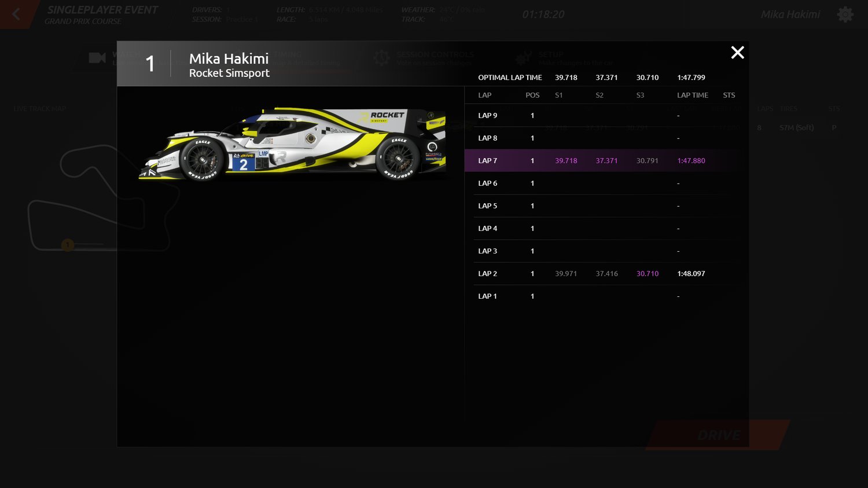Viewport: 868px width, 488px height.
Task: Select the LAP 4 row
Action: pos(606,228)
